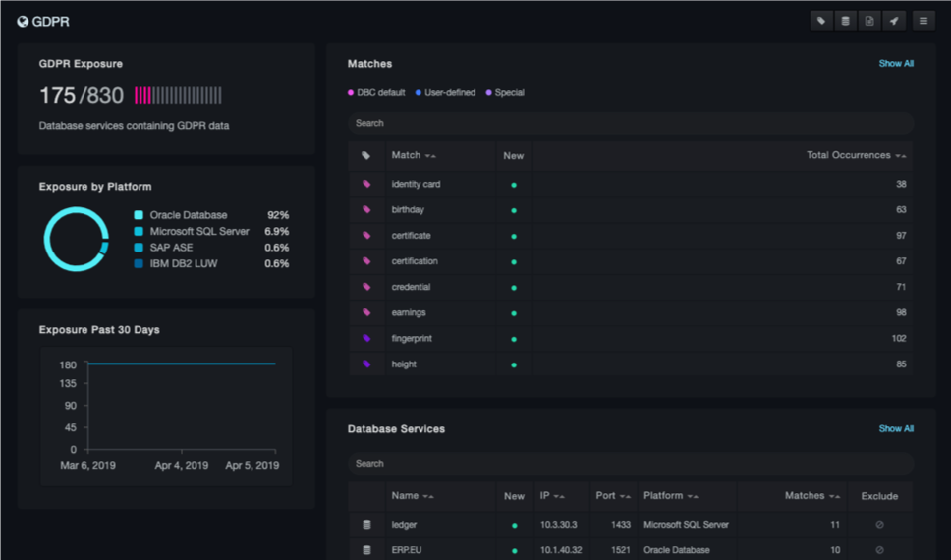Click the ERP.EU service name
Viewport: 951px width, 560px height.
[x=407, y=550]
